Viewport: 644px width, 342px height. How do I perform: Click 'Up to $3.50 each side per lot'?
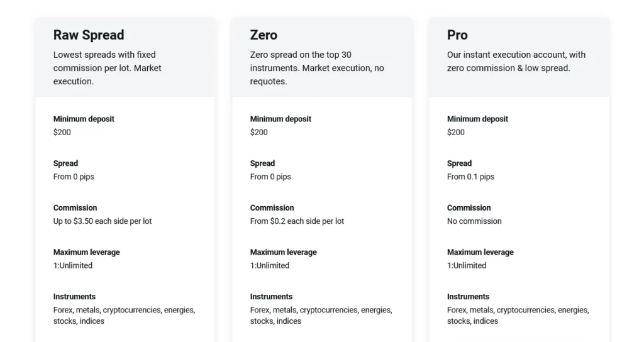coord(103,221)
